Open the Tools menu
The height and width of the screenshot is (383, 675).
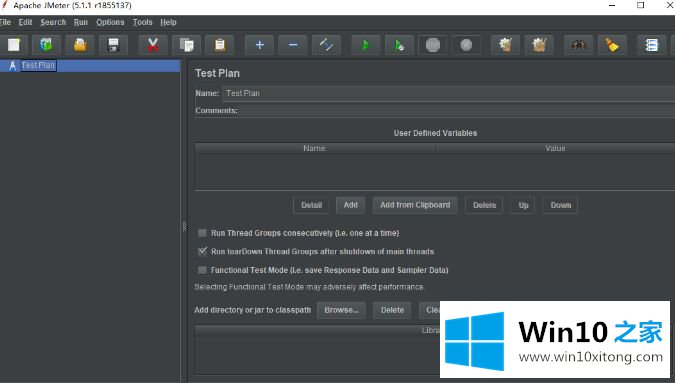142,22
